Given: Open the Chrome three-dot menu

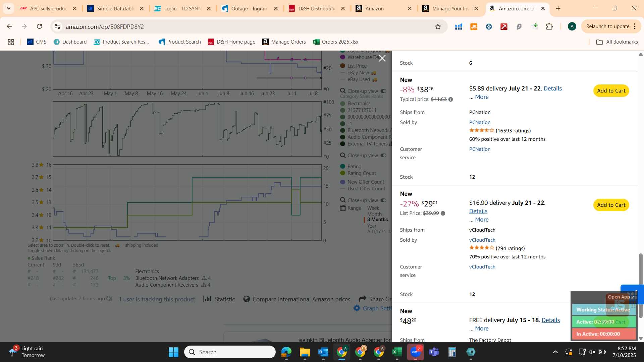Looking at the screenshot, I should pos(635,26).
